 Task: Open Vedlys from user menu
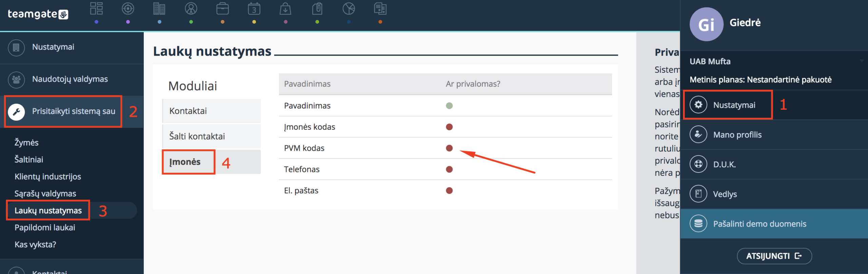click(x=774, y=194)
